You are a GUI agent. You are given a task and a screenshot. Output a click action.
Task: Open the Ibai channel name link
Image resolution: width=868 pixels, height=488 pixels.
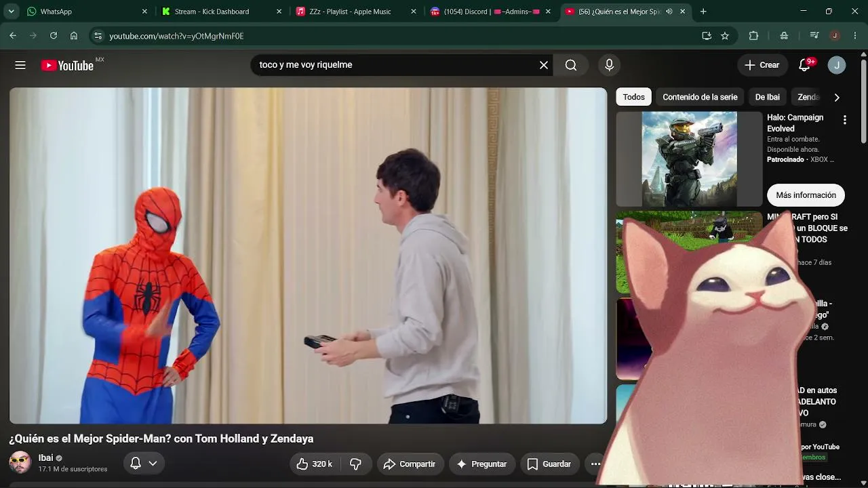[x=45, y=458]
